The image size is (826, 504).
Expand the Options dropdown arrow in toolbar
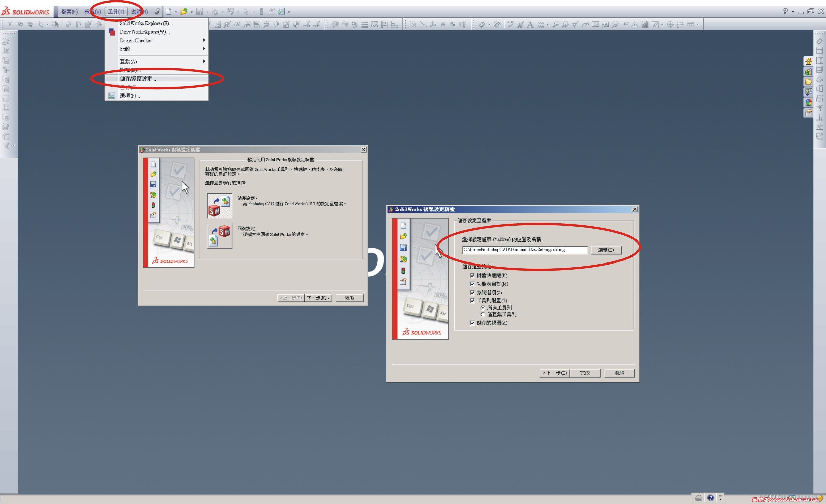pos(289,12)
